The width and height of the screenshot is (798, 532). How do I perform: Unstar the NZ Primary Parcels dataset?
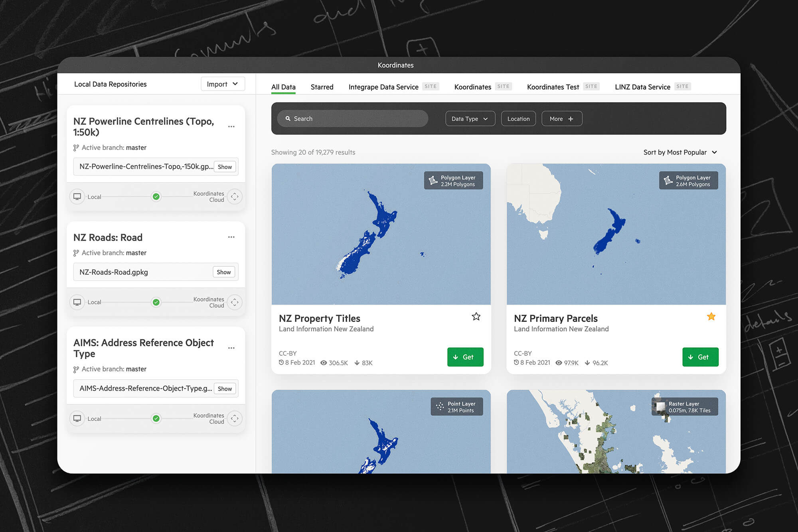[x=711, y=316]
